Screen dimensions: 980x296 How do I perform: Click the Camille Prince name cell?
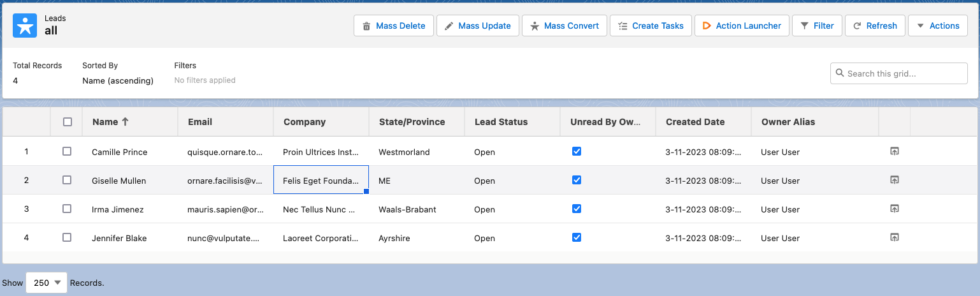(x=130, y=152)
